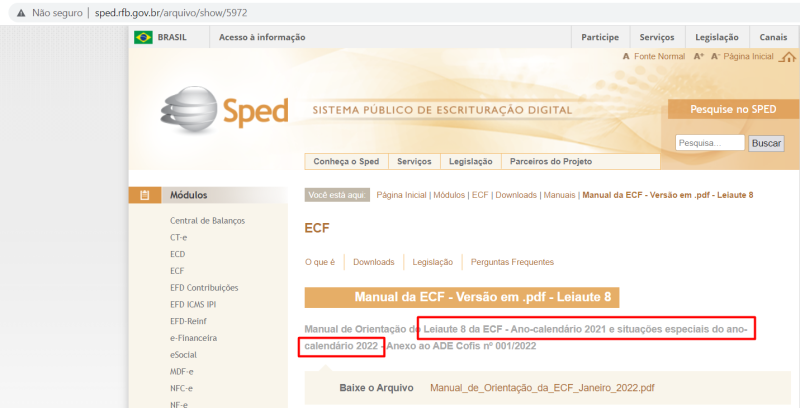Click the home icon next to Página Inicial
This screenshot has width=800, height=408.
click(787, 57)
